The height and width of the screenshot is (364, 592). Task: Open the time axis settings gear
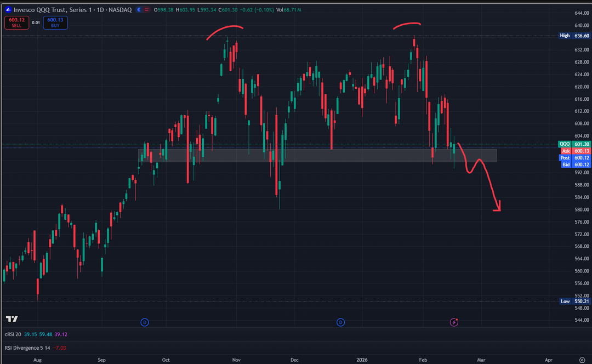582,360
